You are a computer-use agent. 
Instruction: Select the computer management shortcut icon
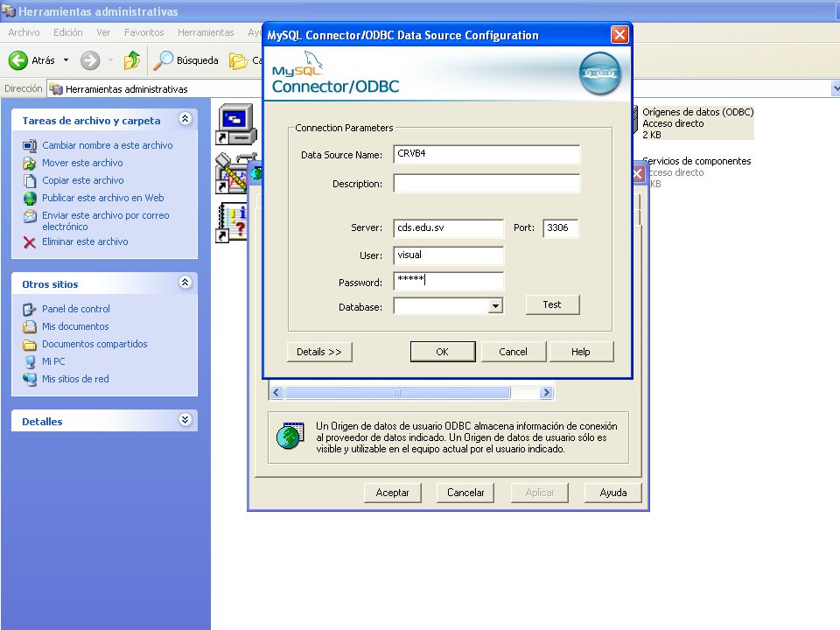click(x=235, y=124)
